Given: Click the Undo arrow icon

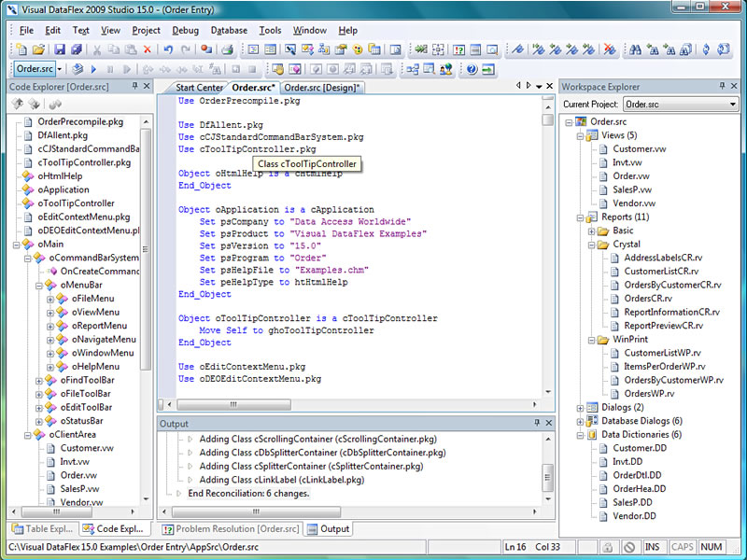Looking at the screenshot, I should coord(168,49).
